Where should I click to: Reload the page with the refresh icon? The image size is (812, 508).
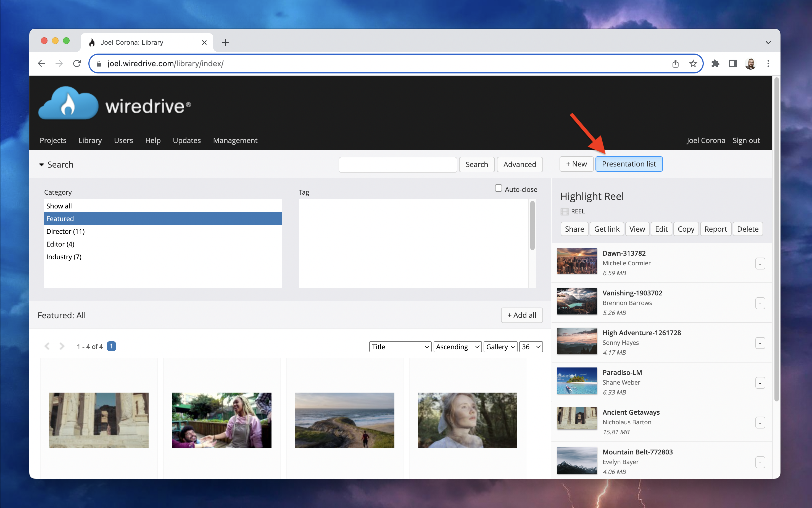[77, 63]
